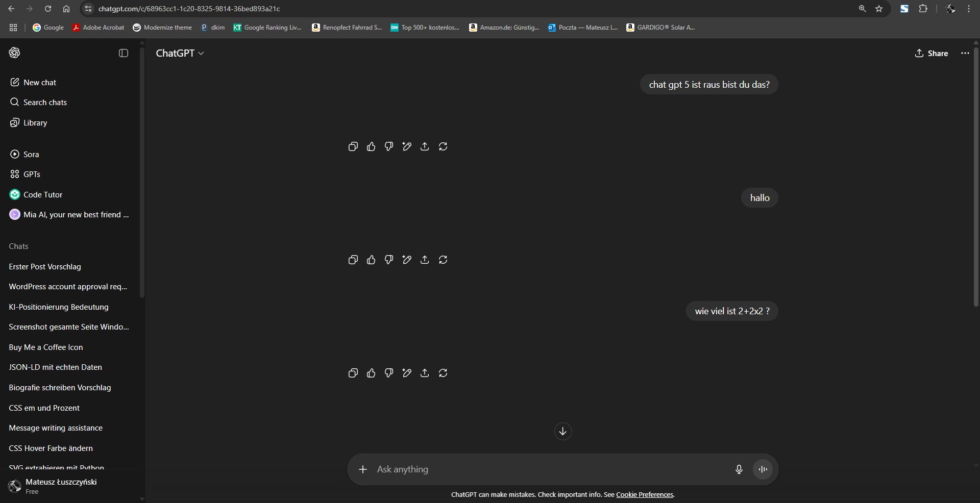Click the plus attach icon in the prompt box
Screen dimensions: 980x503
(x=363, y=469)
